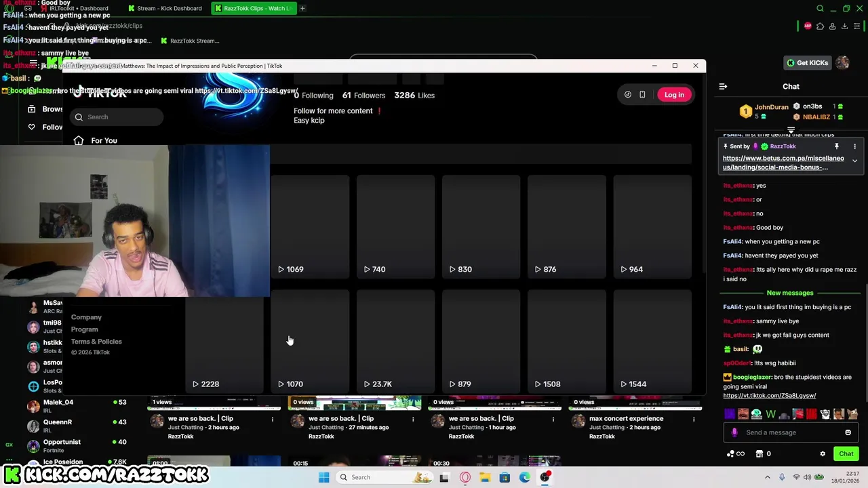
Task: Show hidden system tray icons chevron
Action: click(x=767, y=477)
